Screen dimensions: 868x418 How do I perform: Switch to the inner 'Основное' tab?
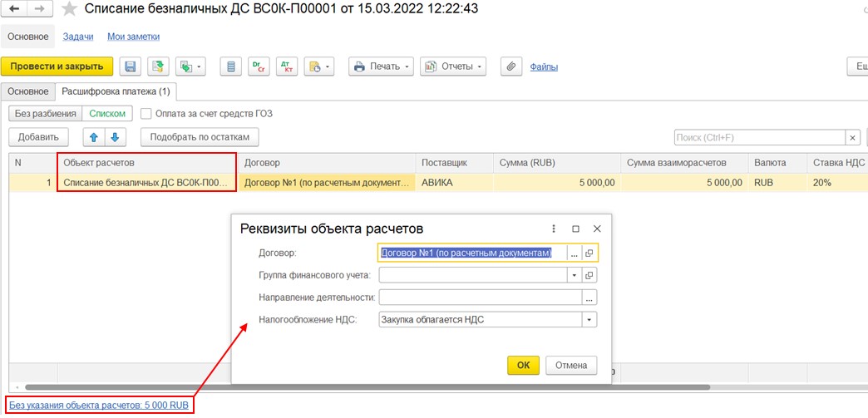(x=28, y=91)
